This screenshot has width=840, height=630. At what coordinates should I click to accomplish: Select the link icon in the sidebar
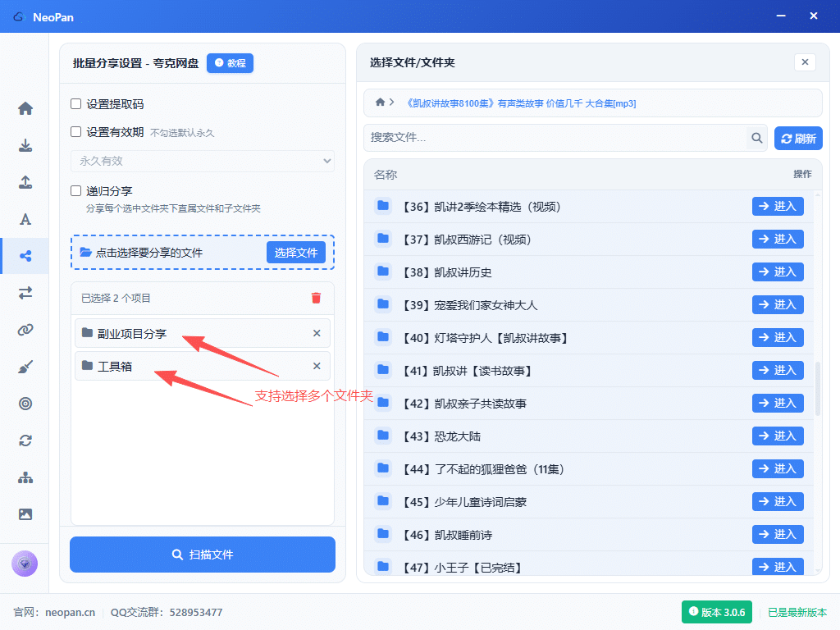(x=25, y=330)
